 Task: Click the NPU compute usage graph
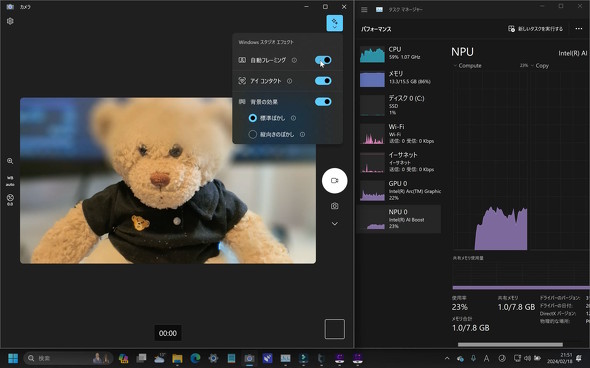click(490, 161)
